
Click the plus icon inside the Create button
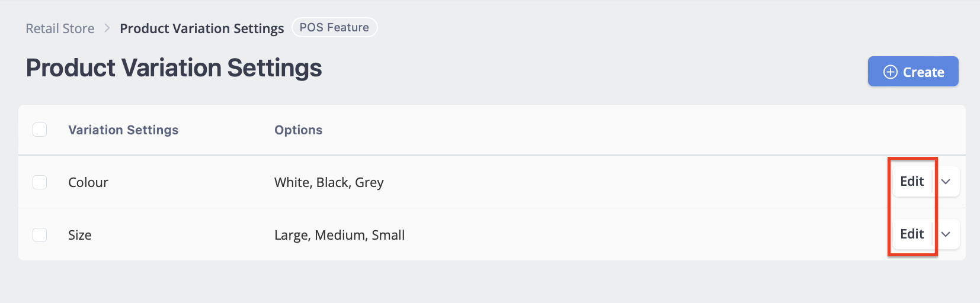click(890, 72)
